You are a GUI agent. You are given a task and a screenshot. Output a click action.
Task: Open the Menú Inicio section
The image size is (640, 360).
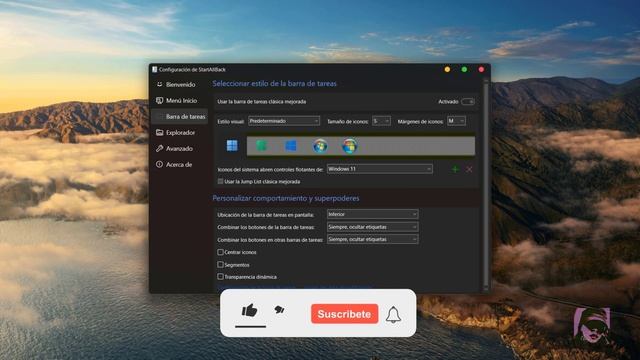point(179,100)
